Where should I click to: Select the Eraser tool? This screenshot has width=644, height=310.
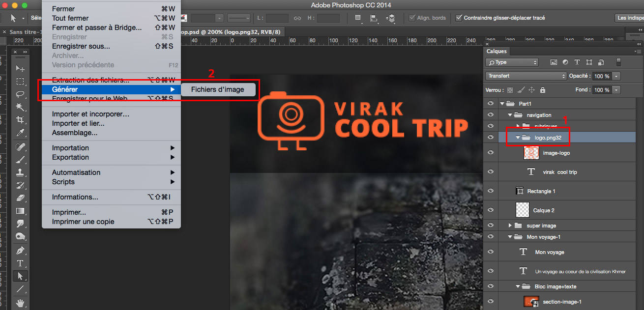(20, 198)
